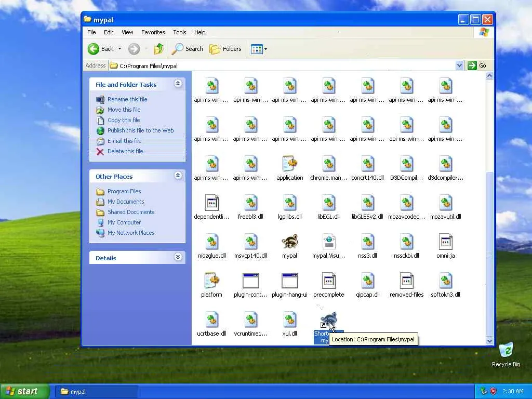Open the Help menu

(x=200, y=32)
